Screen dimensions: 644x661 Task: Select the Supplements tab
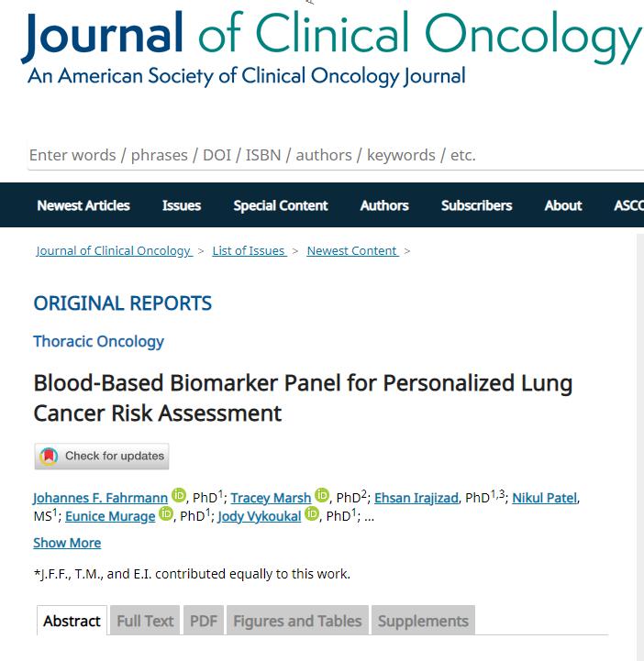(x=423, y=621)
